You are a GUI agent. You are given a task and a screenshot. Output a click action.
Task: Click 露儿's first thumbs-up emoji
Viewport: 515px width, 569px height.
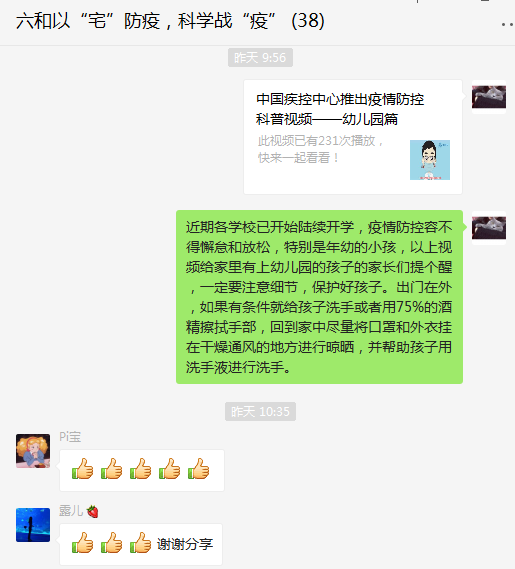pyautogui.click(x=82, y=543)
